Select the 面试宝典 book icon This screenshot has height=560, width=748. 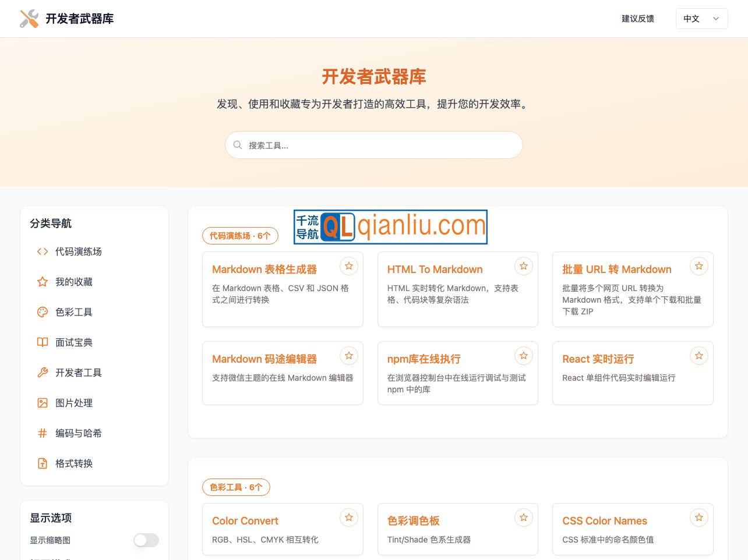pyautogui.click(x=42, y=342)
